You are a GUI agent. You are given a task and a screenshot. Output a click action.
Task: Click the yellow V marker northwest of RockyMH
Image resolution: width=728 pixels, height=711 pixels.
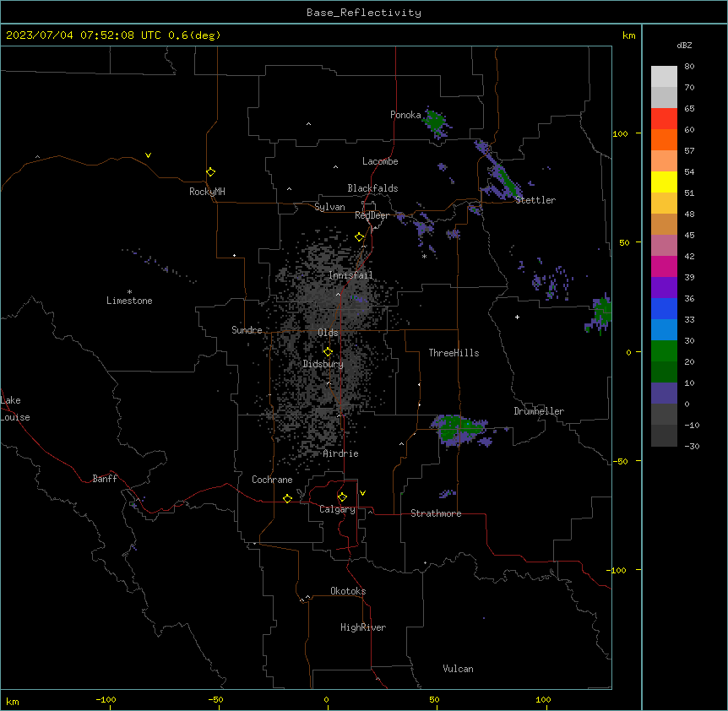tap(148, 155)
